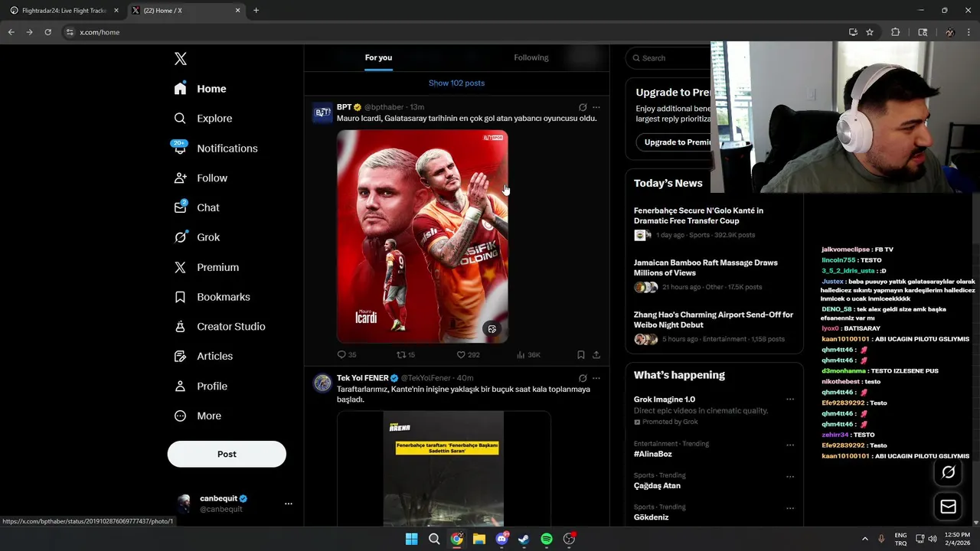
Task: Open Premium in sidebar
Action: tap(207, 267)
